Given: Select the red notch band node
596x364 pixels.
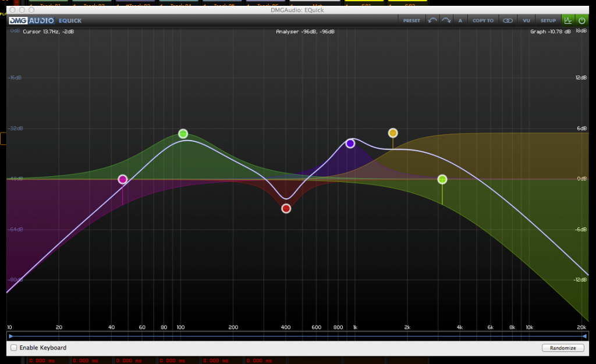Looking at the screenshot, I should point(286,208).
